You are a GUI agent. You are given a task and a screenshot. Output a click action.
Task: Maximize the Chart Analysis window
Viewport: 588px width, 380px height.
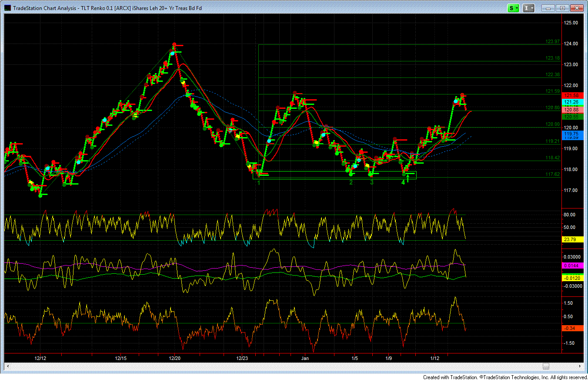click(562, 8)
